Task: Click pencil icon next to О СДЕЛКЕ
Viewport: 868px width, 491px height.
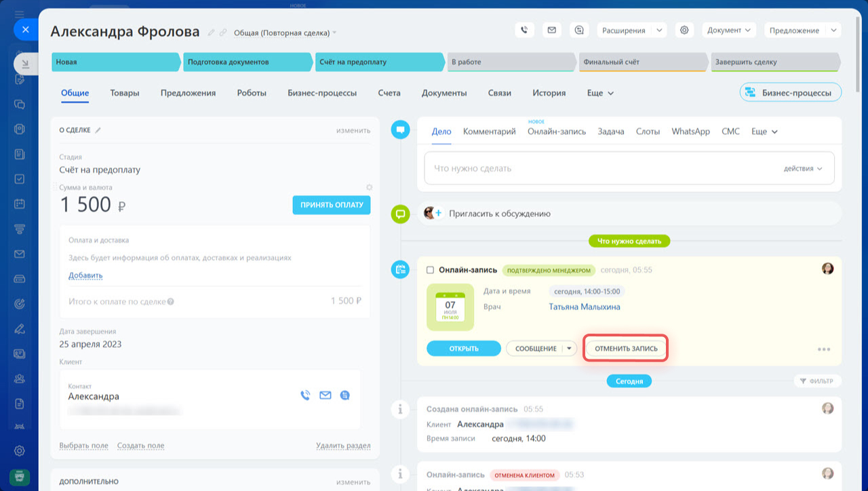Action: point(98,130)
